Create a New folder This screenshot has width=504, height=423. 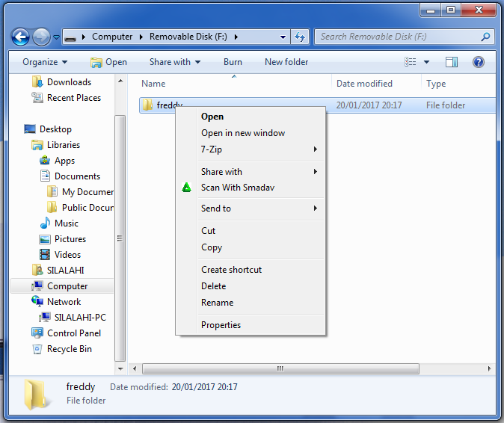pos(286,62)
